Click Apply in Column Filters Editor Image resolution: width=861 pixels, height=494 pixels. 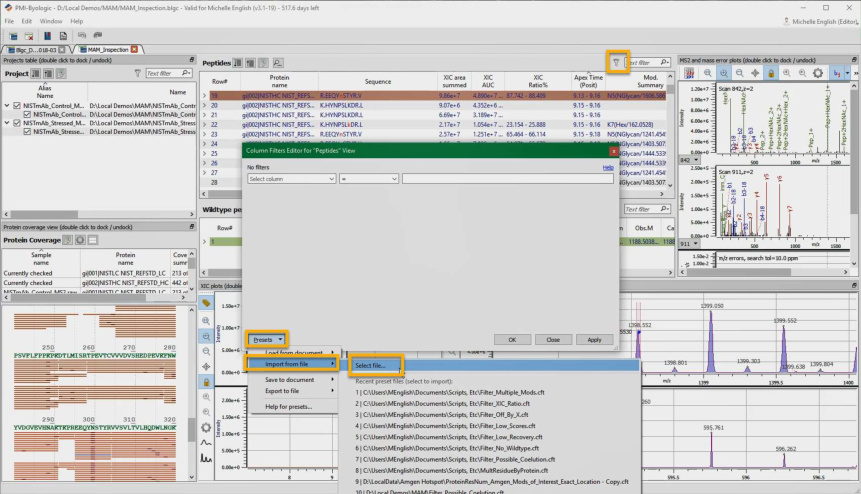point(595,340)
